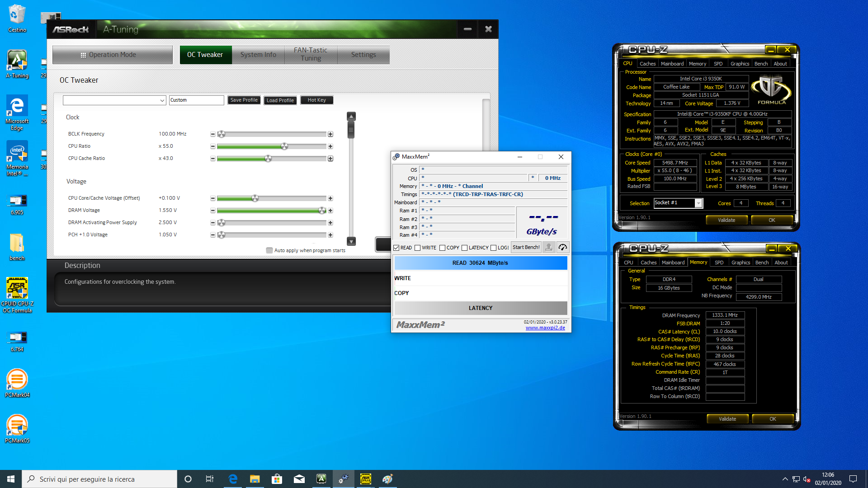The height and width of the screenshot is (488, 868).
Task: Click MaxxMem speedometer icon
Action: (x=563, y=247)
